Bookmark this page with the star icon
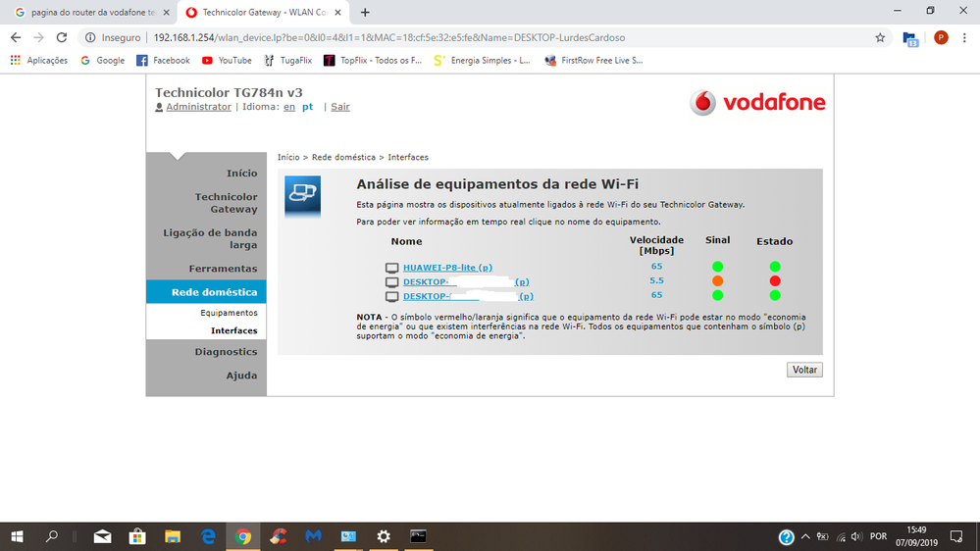Viewport: 980px width, 551px height. click(880, 37)
